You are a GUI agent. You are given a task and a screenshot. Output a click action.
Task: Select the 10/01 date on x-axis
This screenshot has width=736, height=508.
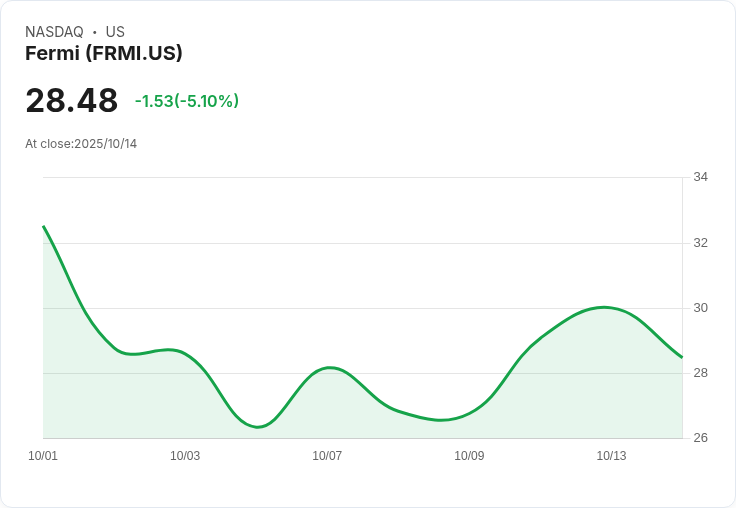pyautogui.click(x=43, y=456)
